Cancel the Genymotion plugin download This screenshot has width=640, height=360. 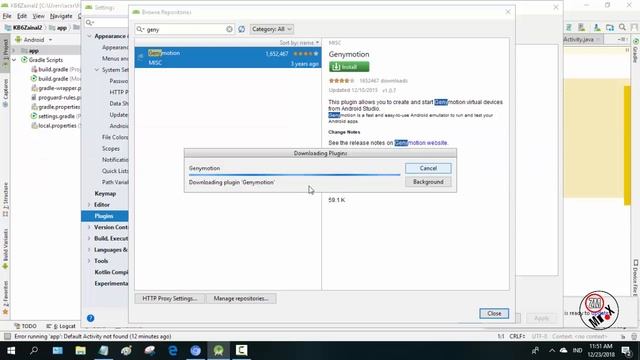point(428,168)
